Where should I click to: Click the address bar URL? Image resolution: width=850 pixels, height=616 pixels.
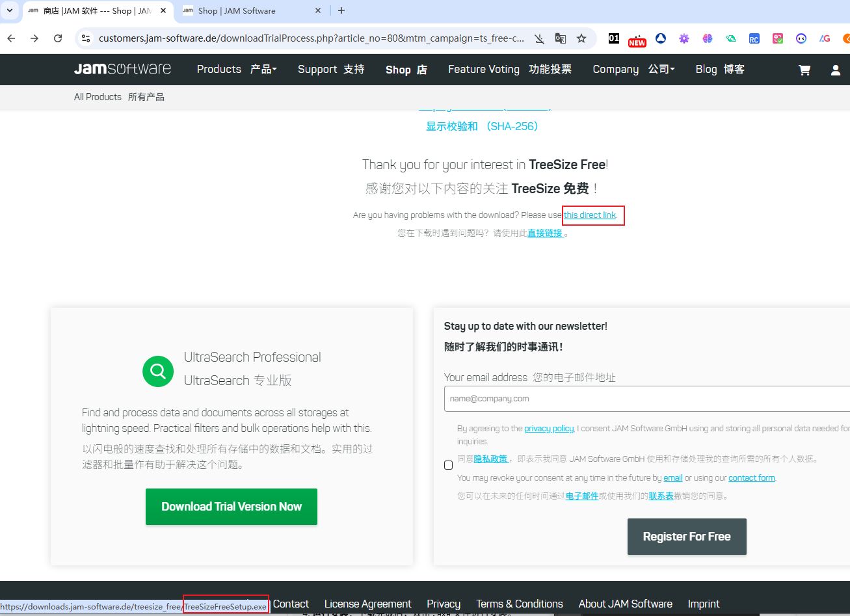(311, 38)
